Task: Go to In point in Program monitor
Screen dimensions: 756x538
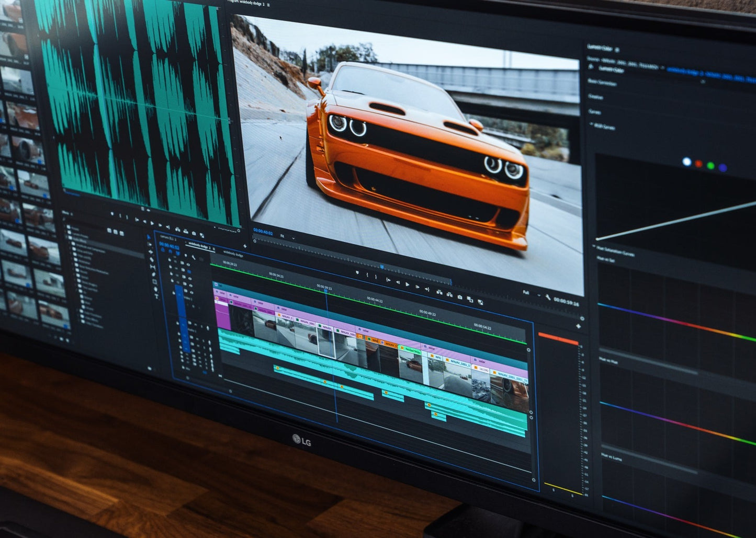Action: pos(388,280)
